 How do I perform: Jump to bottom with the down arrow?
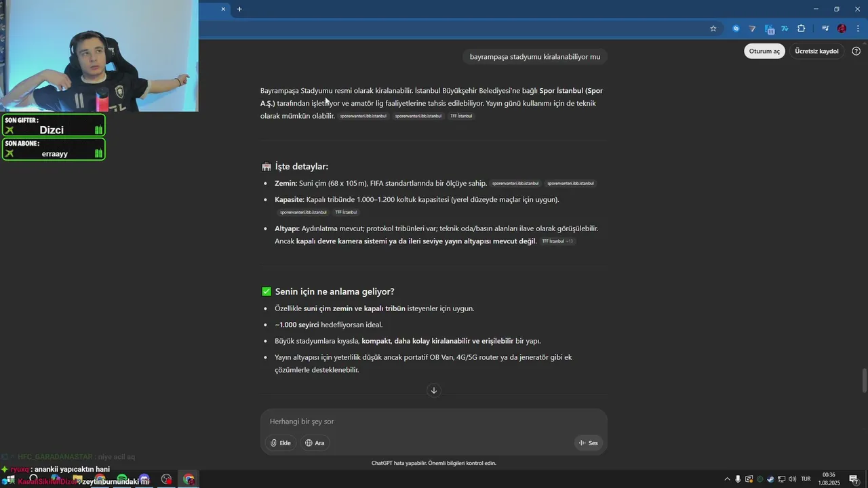coord(434,390)
